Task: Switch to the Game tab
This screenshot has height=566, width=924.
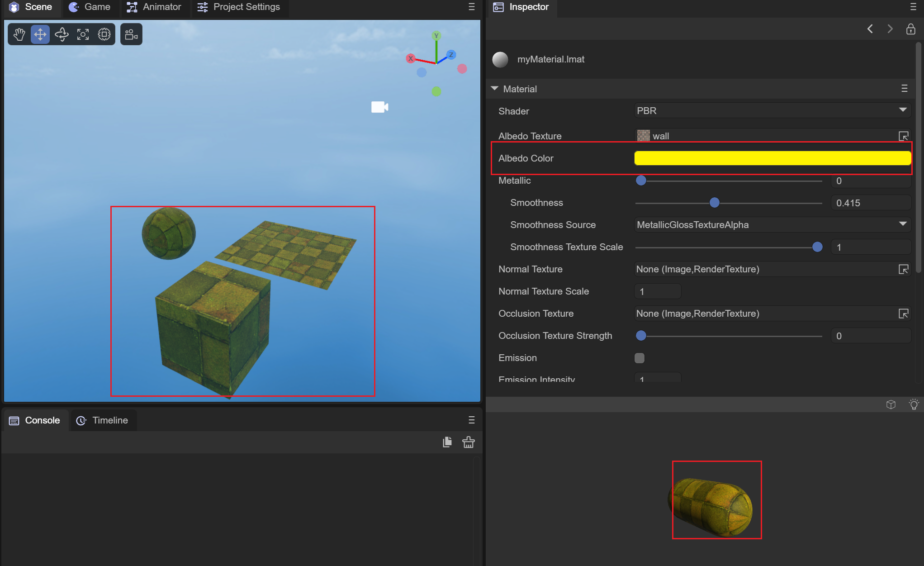Action: point(90,7)
